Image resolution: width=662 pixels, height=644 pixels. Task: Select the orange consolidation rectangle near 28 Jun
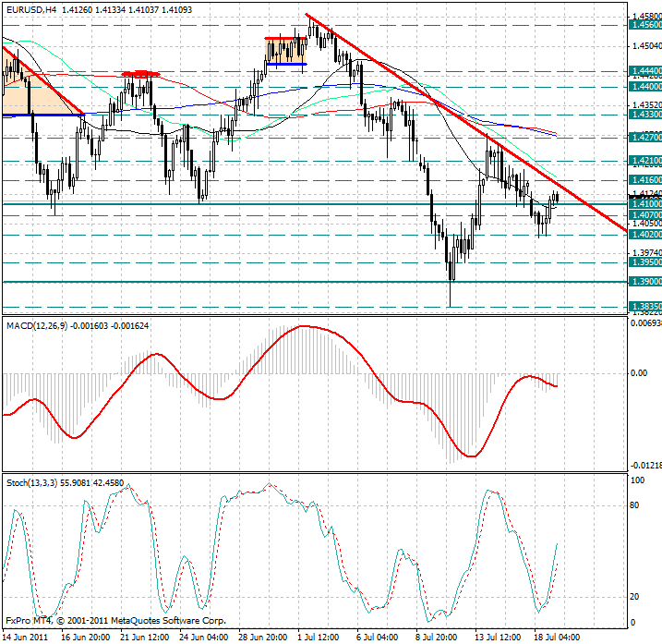click(286, 51)
